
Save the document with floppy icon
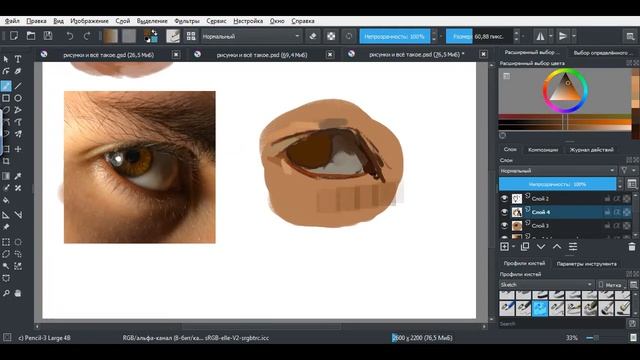coord(48,36)
